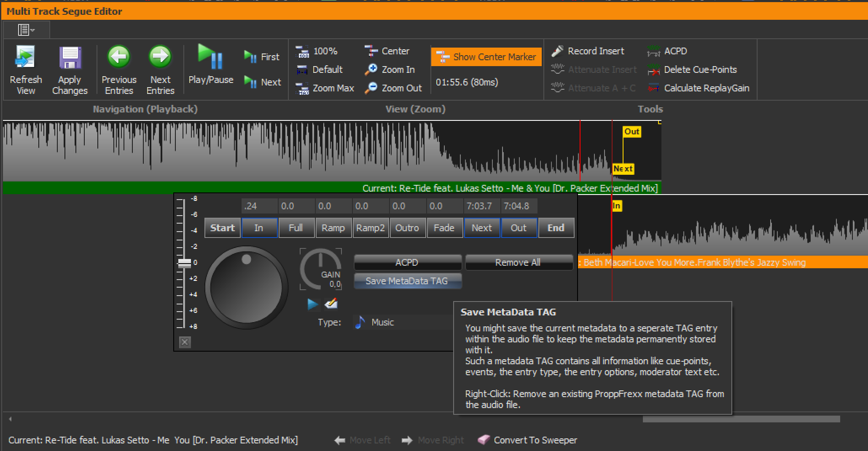The width and height of the screenshot is (868, 451).
Task: Click Convert To Sweeper eraser icon
Action: click(x=484, y=440)
